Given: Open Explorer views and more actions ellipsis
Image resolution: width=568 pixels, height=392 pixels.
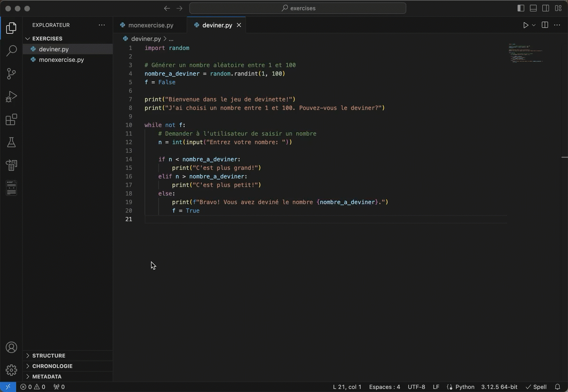Looking at the screenshot, I should point(102,25).
